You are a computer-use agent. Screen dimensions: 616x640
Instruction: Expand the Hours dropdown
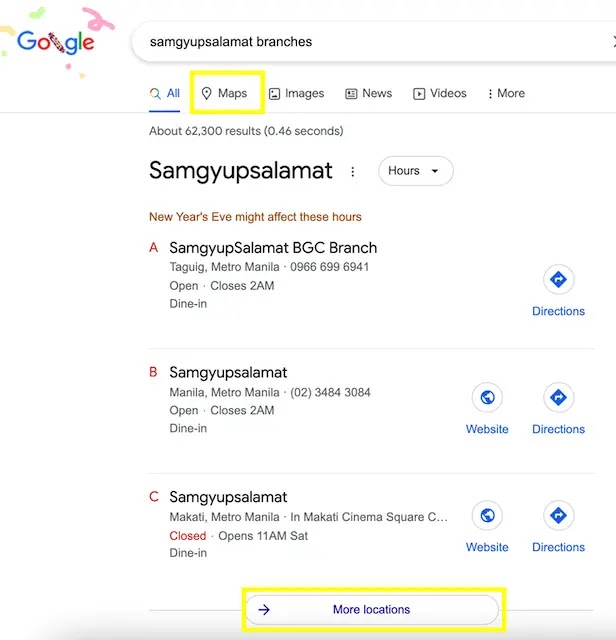416,171
